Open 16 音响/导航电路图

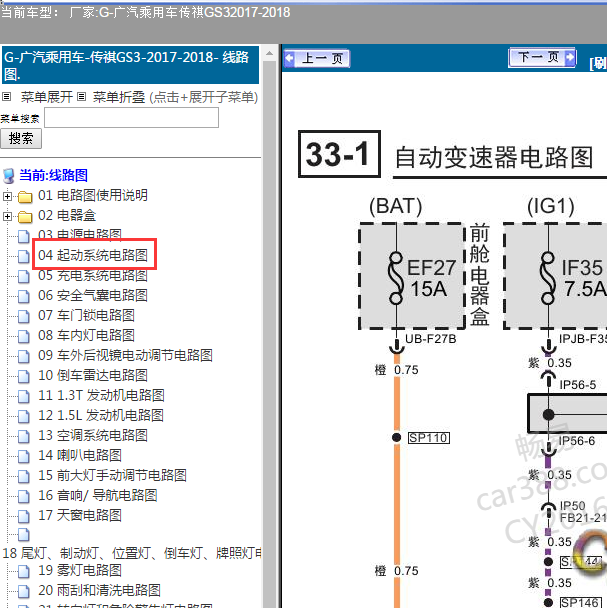[x=97, y=496]
